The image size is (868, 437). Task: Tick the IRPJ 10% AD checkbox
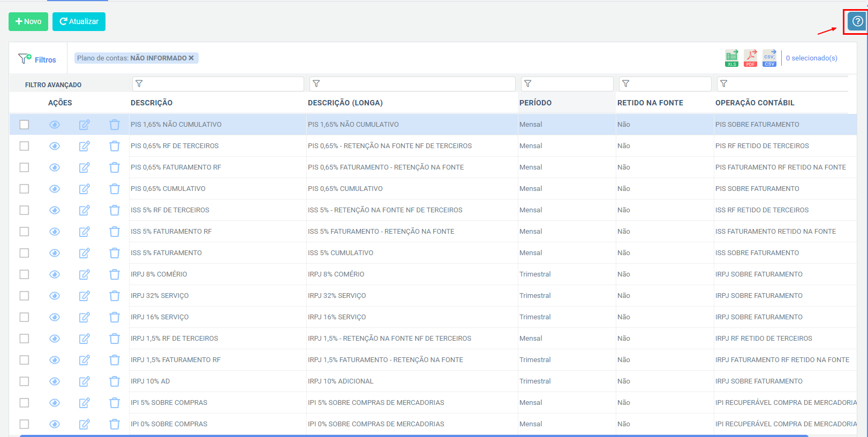tap(24, 381)
